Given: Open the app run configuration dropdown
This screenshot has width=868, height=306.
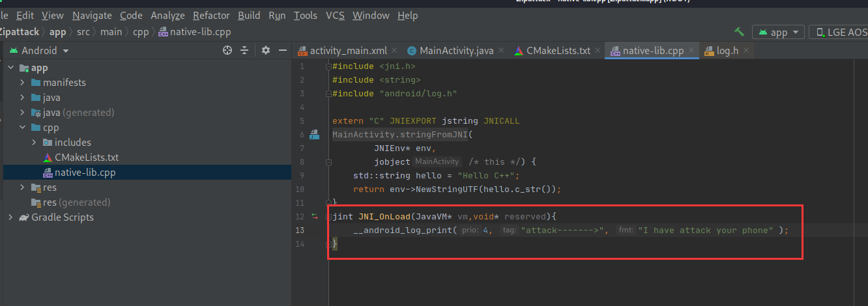Looking at the screenshot, I should 778,32.
